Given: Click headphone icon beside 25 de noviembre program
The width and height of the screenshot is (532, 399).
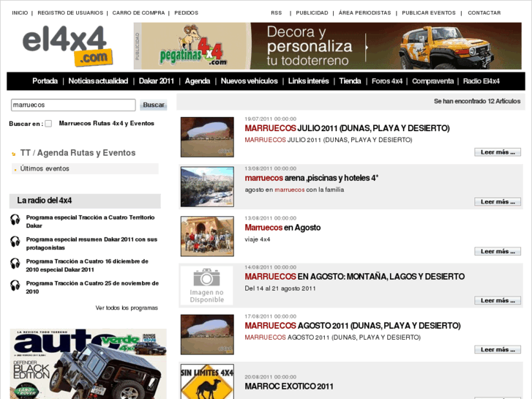Looking at the screenshot, I should point(15,286).
